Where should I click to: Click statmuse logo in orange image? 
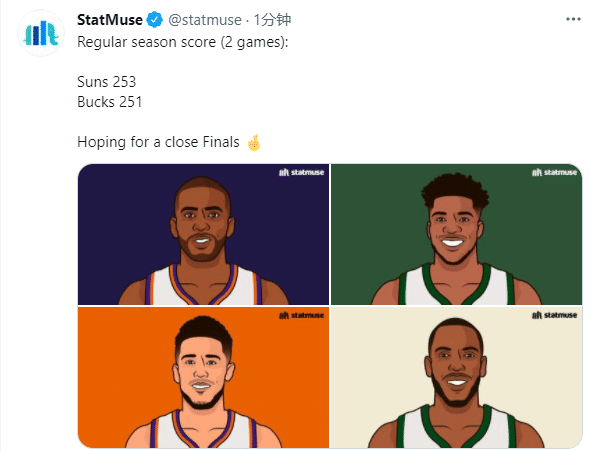301,315
